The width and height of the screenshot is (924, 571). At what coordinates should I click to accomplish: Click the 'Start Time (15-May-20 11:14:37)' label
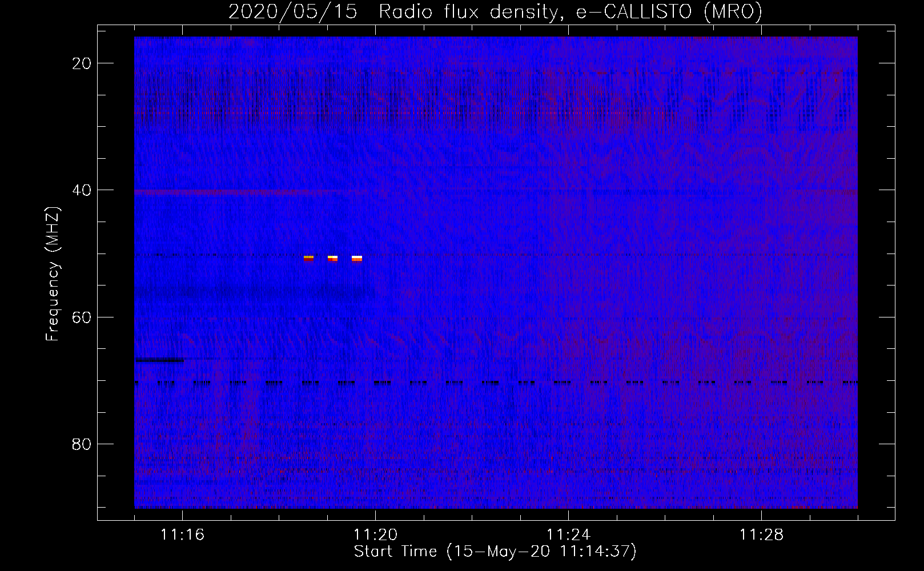[495, 552]
